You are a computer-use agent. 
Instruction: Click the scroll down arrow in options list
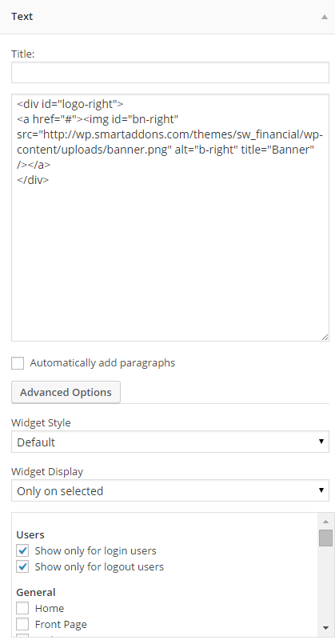(325, 627)
